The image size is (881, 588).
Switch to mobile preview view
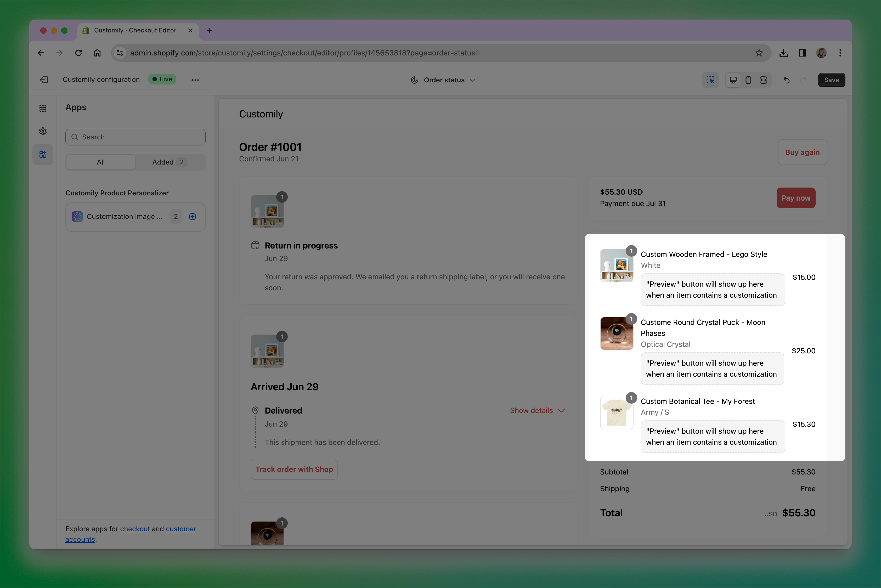coord(748,80)
